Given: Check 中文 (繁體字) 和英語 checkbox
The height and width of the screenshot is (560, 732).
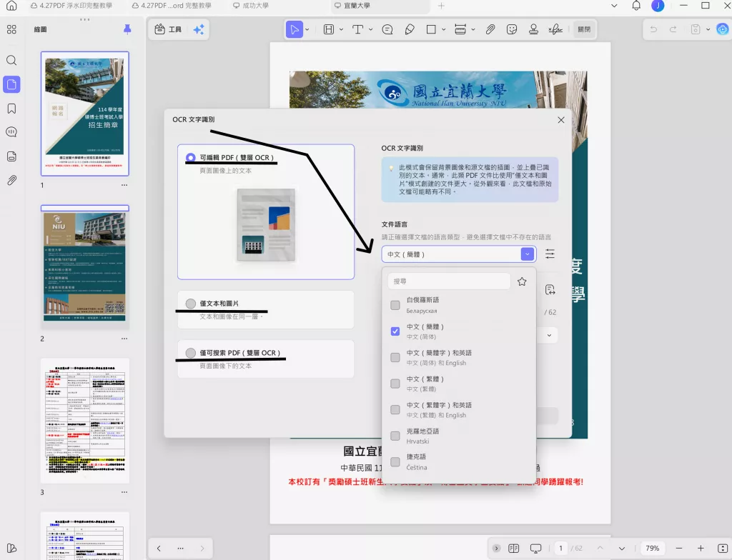Looking at the screenshot, I should 395,410.
